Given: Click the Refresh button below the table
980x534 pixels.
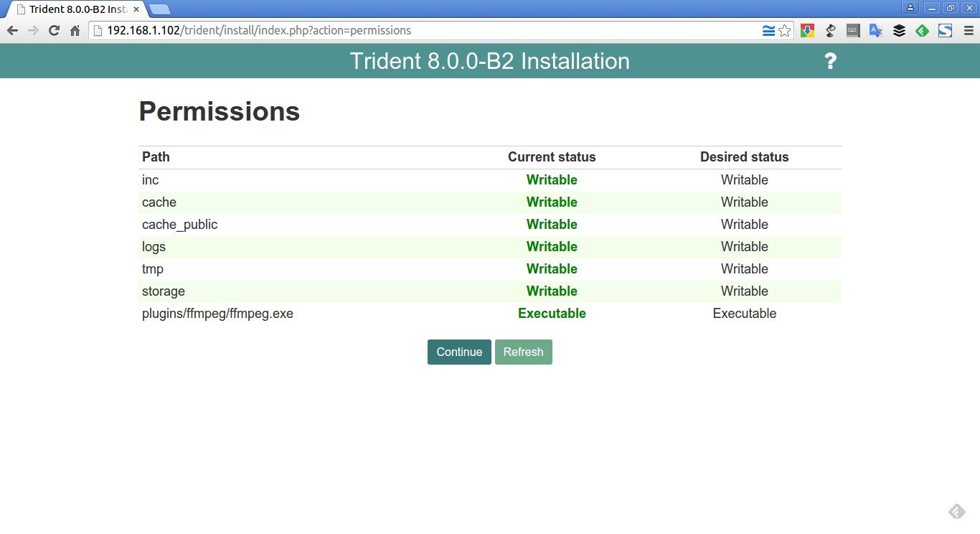Looking at the screenshot, I should tap(524, 352).
